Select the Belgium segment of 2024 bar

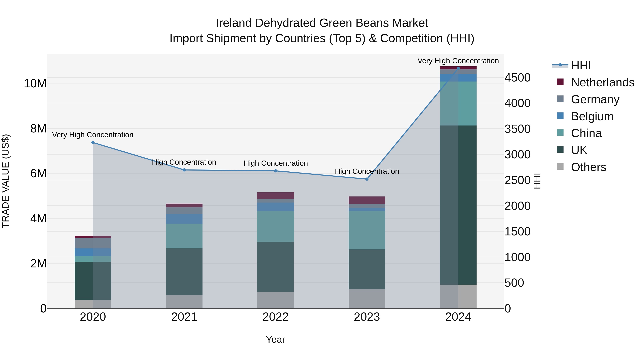458,78
